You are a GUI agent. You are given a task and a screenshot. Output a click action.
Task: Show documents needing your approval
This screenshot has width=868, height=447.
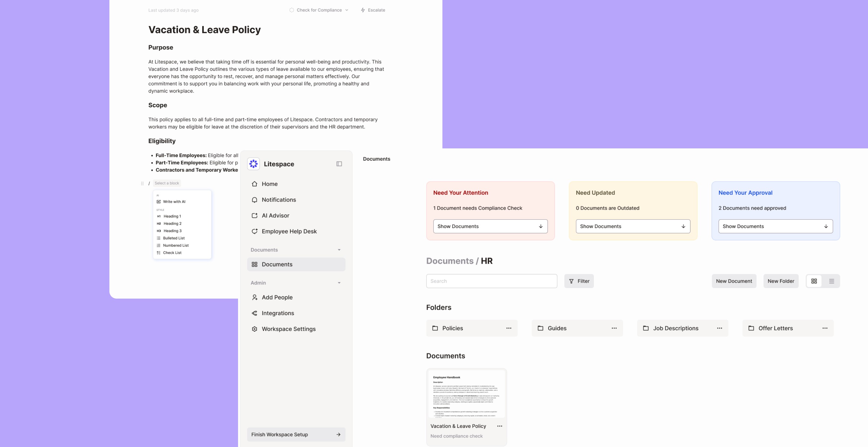click(x=775, y=227)
